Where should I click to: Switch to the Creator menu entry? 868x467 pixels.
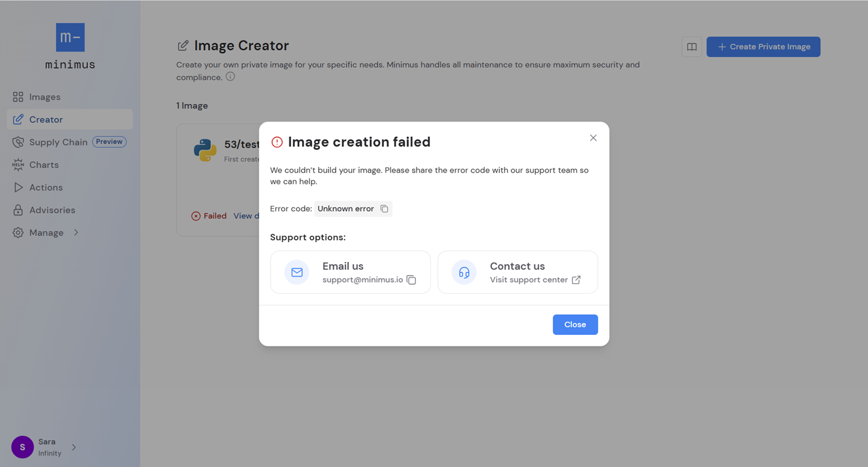[x=46, y=119]
